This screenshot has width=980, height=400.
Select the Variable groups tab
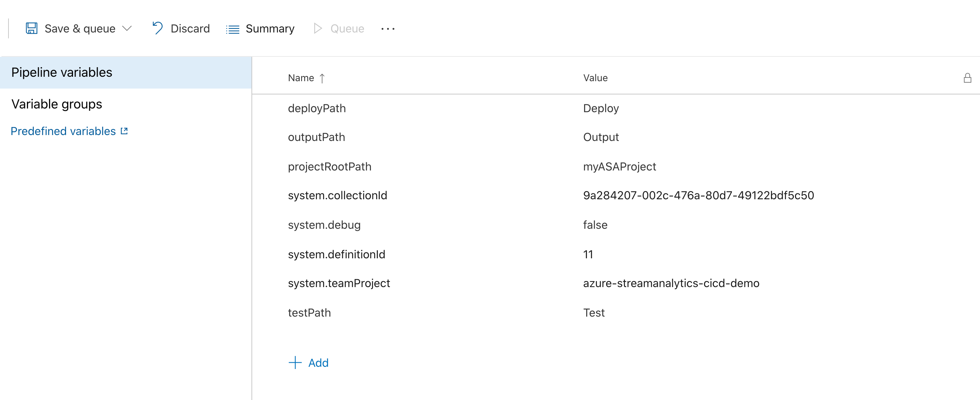pyautogui.click(x=56, y=104)
